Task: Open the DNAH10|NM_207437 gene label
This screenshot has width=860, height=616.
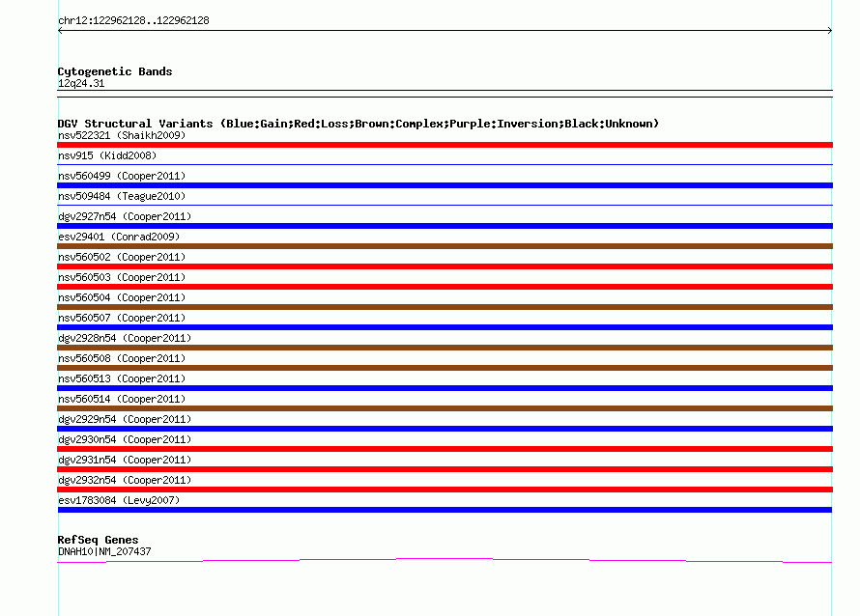Action: [x=104, y=551]
